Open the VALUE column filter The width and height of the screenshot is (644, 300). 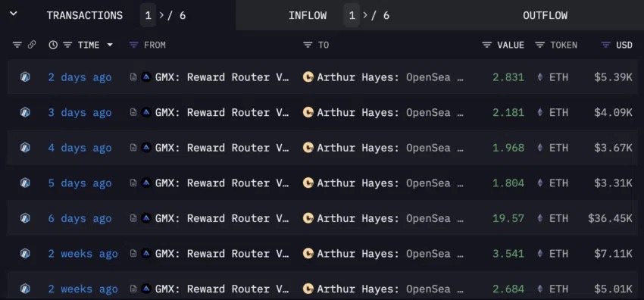[x=486, y=45]
